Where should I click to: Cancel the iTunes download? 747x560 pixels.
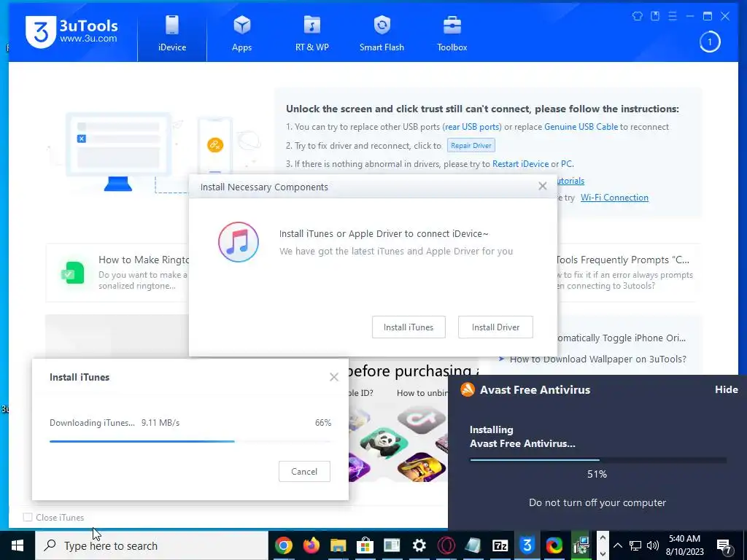coord(304,472)
